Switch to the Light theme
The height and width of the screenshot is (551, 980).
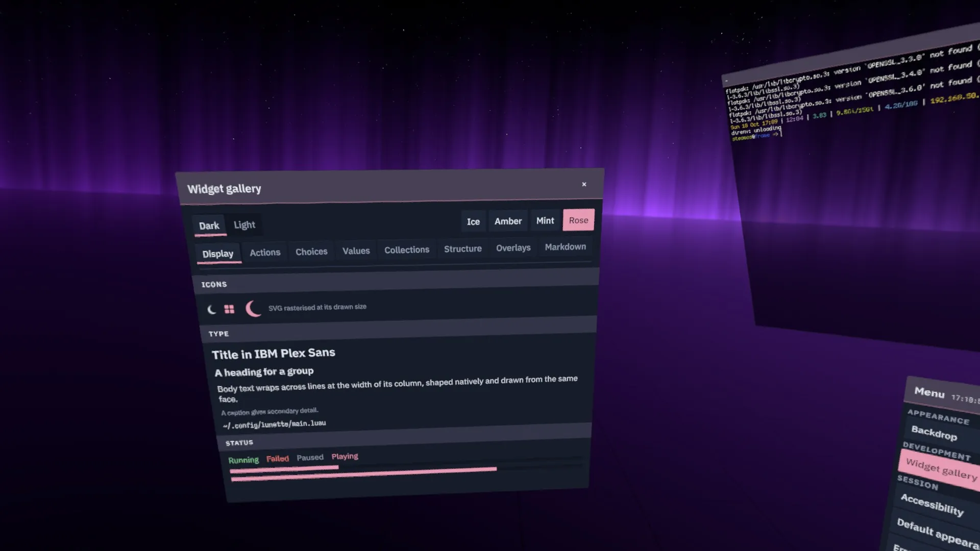coord(244,224)
